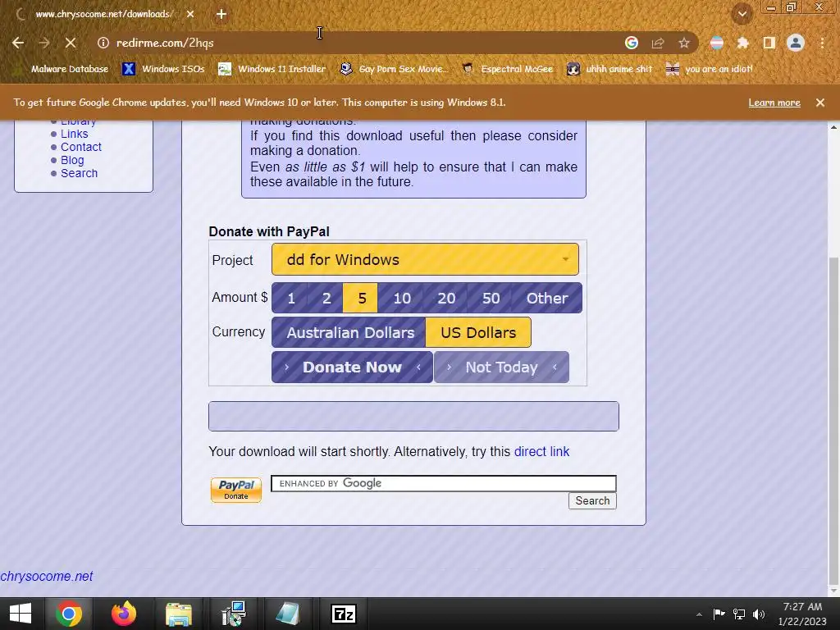Choose the Other donation amount
The image size is (840, 630).
tap(546, 298)
